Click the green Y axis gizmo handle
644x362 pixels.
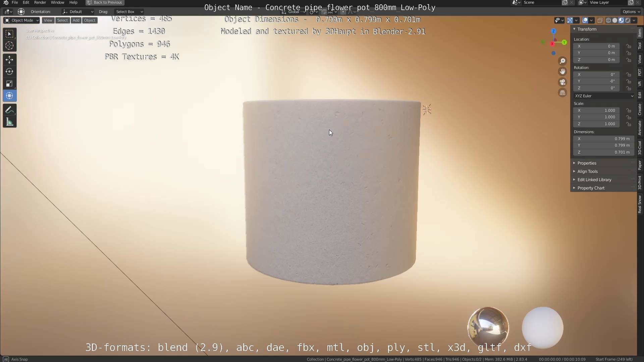point(565,42)
